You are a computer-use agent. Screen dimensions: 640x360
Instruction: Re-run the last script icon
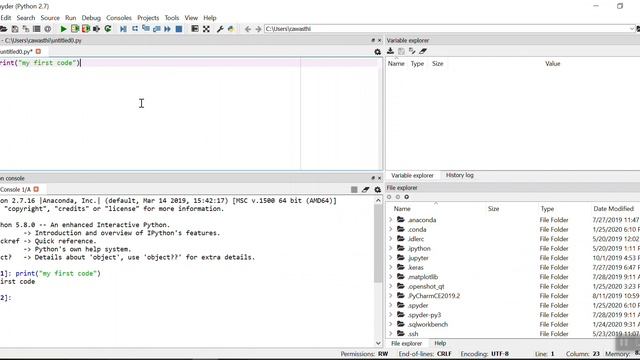pos(108,29)
